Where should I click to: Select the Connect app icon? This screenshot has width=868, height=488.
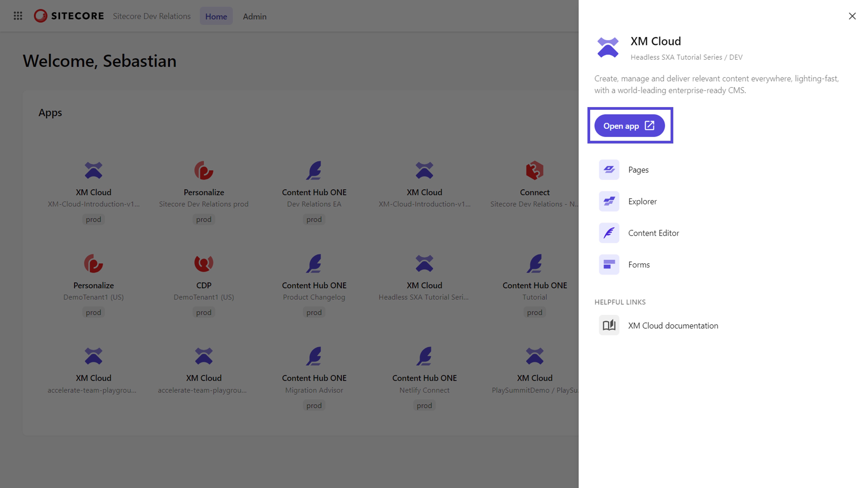point(534,171)
